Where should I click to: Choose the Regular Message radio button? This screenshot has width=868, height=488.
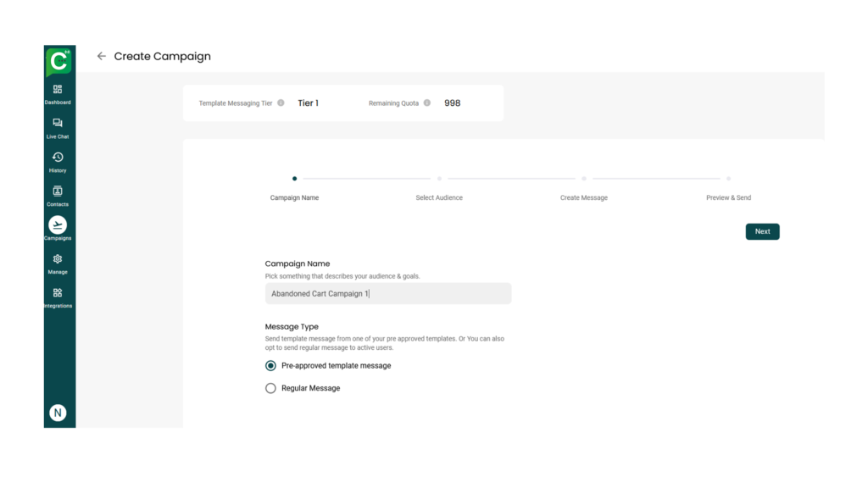[x=271, y=388]
